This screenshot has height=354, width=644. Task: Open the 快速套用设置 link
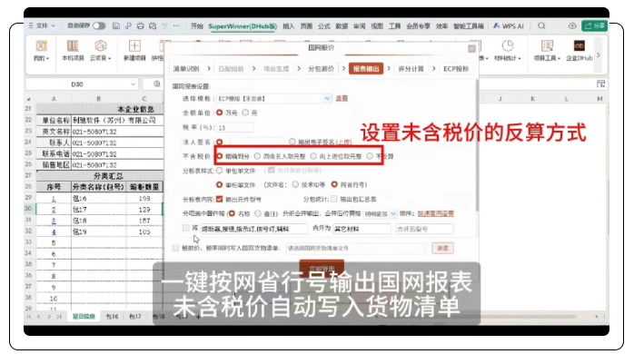click(436, 213)
